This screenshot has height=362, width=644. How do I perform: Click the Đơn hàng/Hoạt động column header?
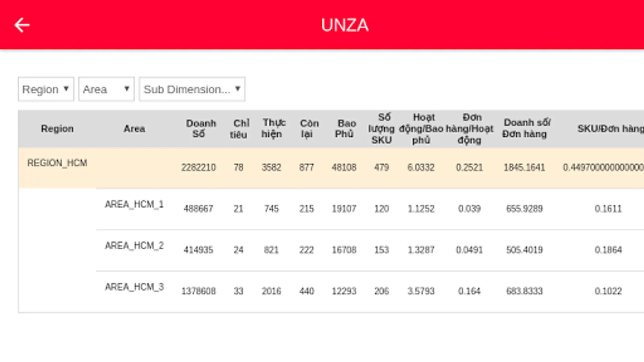pyautogui.click(x=469, y=129)
